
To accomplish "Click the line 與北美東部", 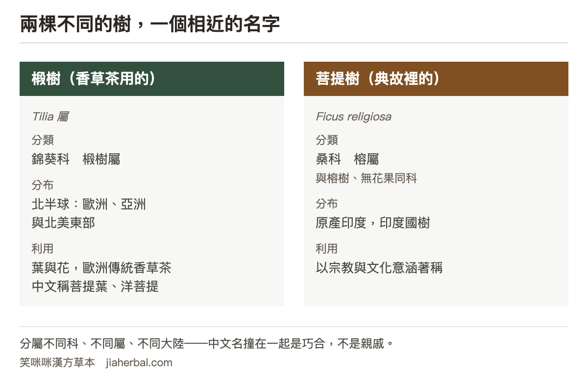I will pyautogui.click(x=63, y=223).
